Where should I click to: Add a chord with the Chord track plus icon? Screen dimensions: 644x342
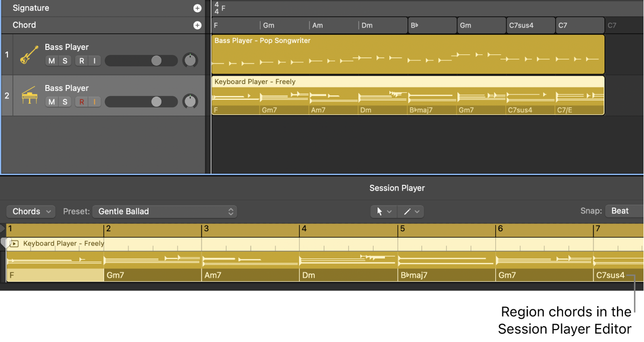point(197,25)
